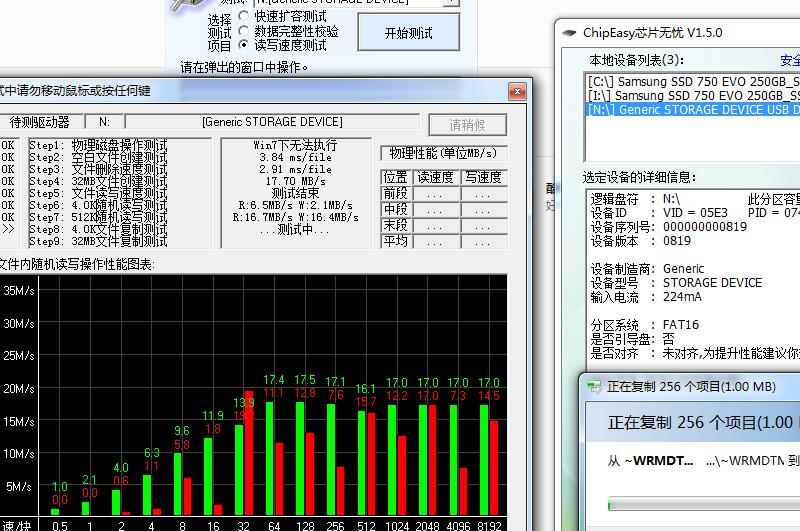The width and height of the screenshot is (800, 531).
Task: Click the file copy dialog icon
Action: click(593, 387)
